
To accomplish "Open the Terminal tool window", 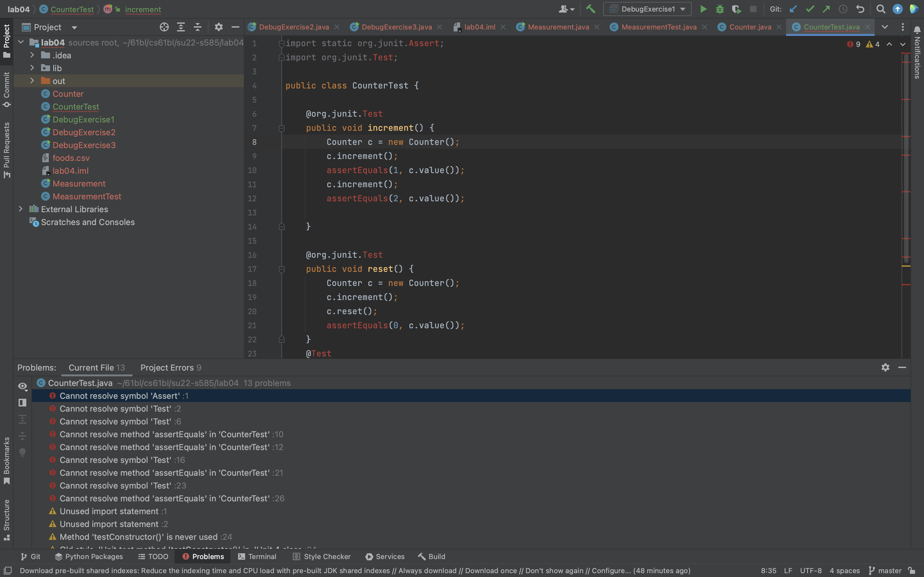I will pos(257,556).
